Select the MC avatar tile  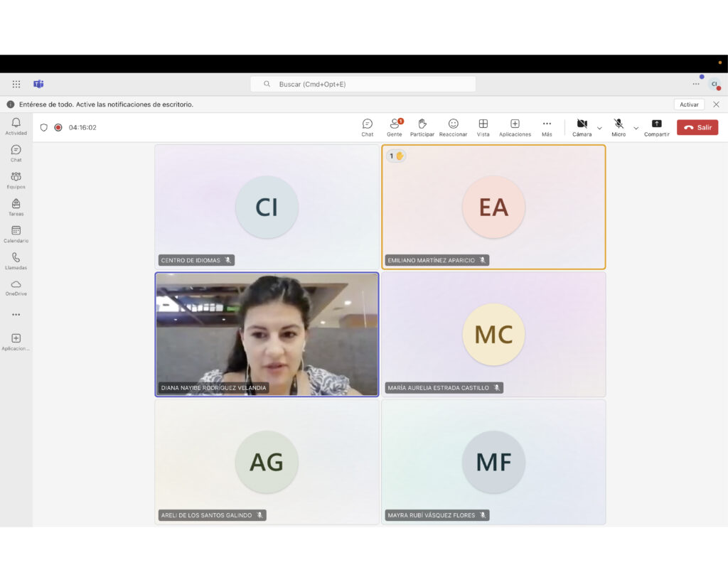tap(493, 334)
